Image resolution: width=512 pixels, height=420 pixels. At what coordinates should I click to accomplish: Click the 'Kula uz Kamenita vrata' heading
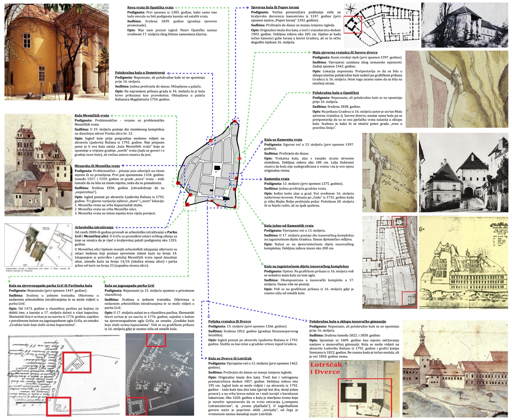pos(283,140)
